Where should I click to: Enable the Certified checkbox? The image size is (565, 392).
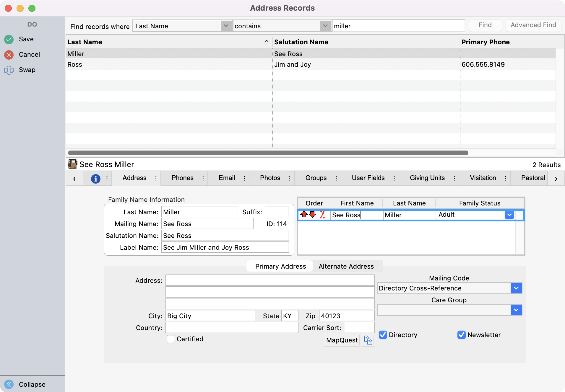[x=171, y=339]
